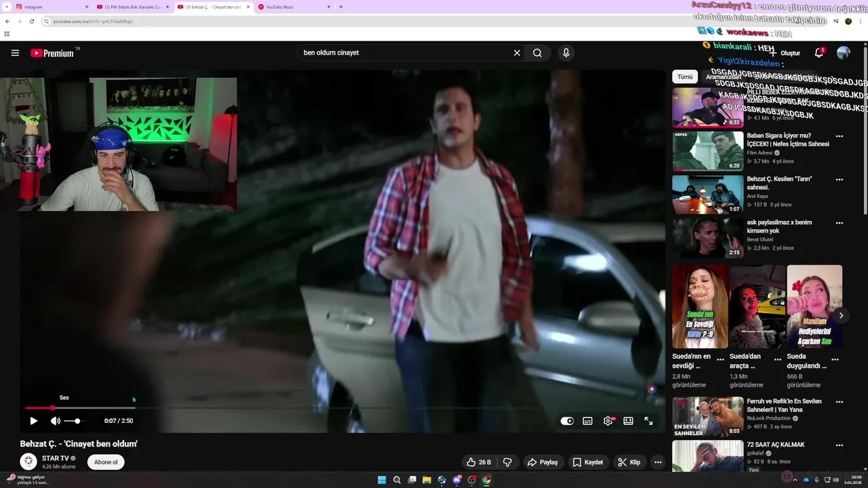Open Chrome from the taskbar
868x488 pixels.
pyautogui.click(x=486, y=480)
